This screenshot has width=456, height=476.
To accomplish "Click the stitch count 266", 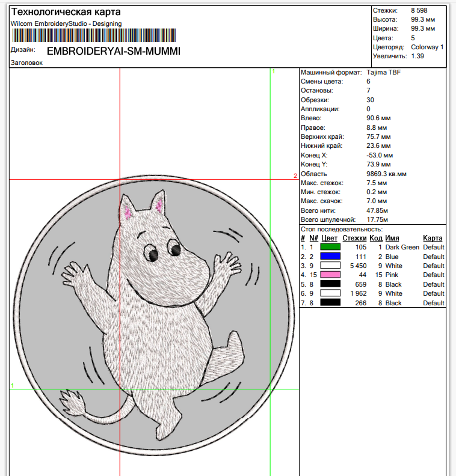I will pyautogui.click(x=361, y=303).
